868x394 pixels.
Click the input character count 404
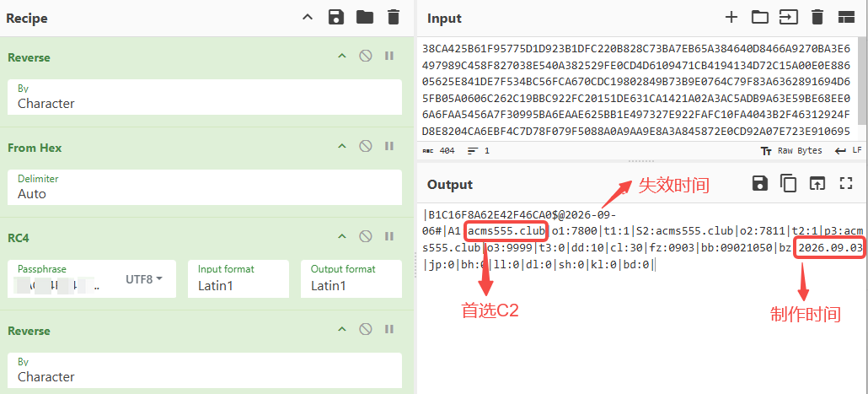tap(439, 151)
